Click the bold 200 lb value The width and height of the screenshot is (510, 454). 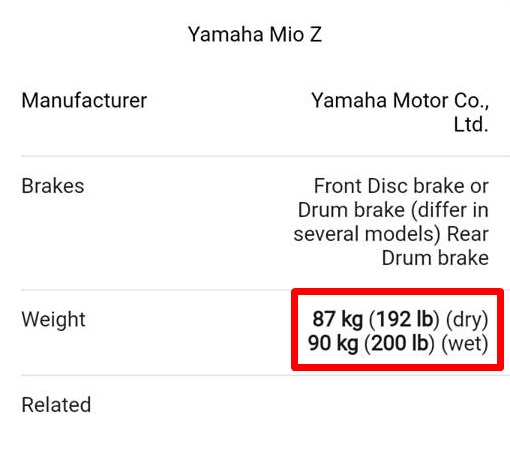(x=399, y=343)
